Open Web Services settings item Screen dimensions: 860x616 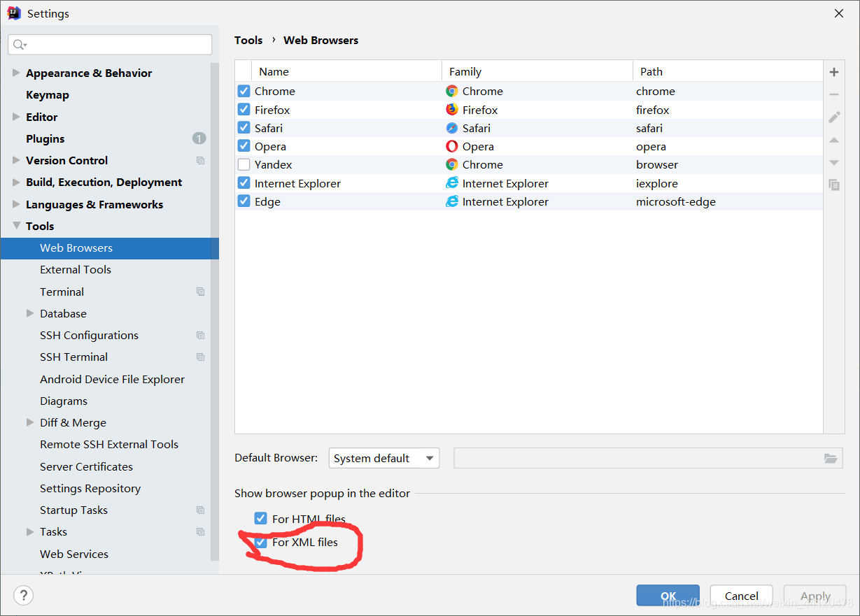coord(74,554)
